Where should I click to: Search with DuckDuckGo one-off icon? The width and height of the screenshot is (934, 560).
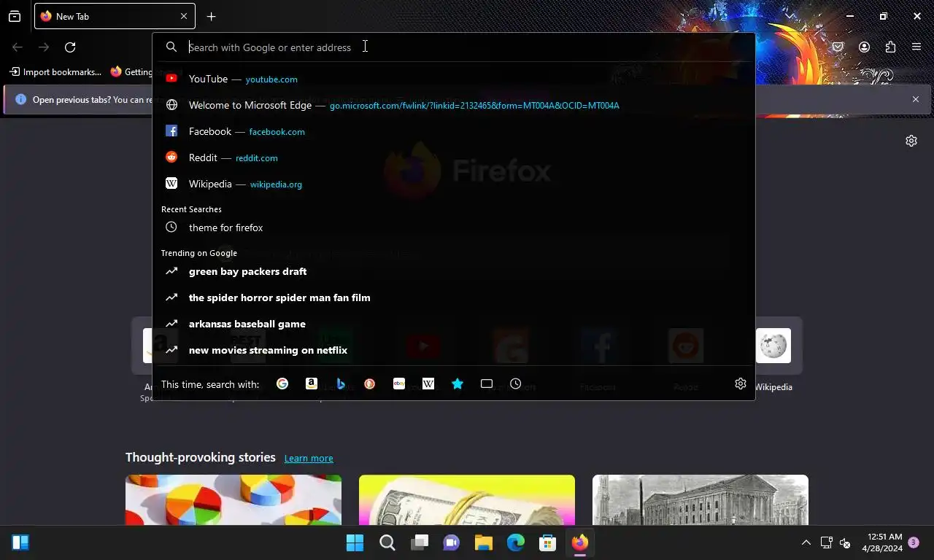(x=370, y=384)
